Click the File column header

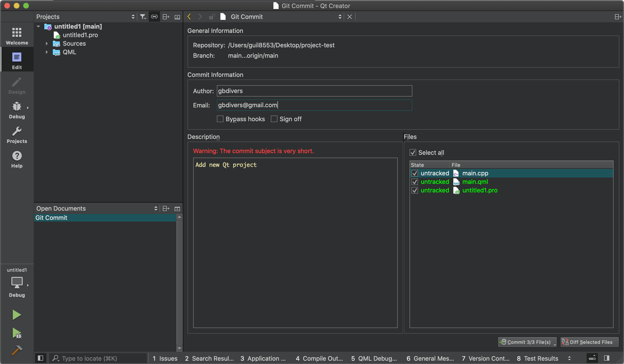tap(531, 165)
